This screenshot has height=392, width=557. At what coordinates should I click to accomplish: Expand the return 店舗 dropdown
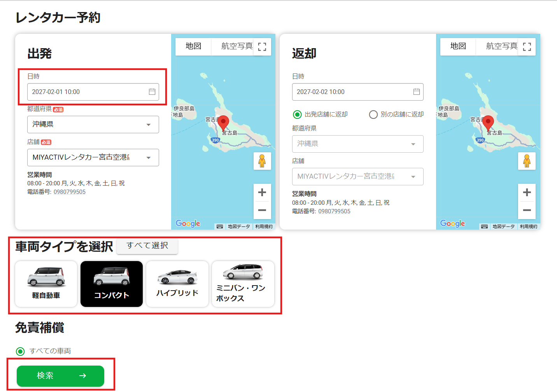tap(357, 176)
